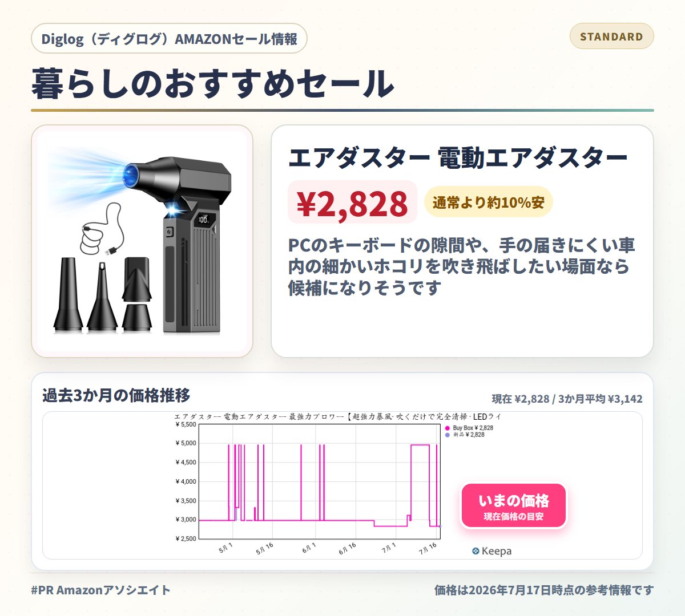The image size is (685, 616).
Task: Click the ¥2,828 price tag
Action: 352,203
